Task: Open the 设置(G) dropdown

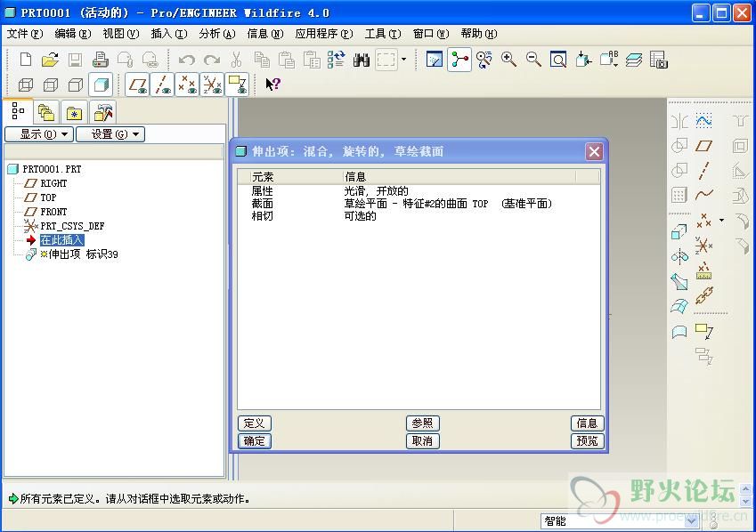Action: tap(110, 134)
